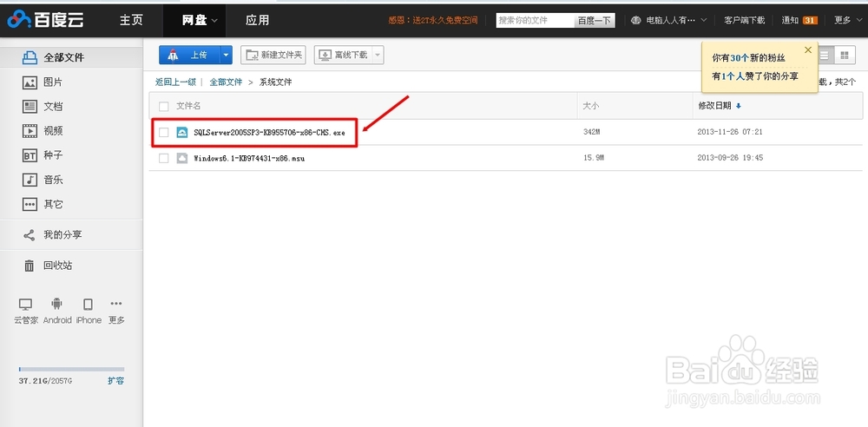Tick checkbox for Windows6.1-KB974431 file
Screen dimensions: 868x427
point(164,159)
